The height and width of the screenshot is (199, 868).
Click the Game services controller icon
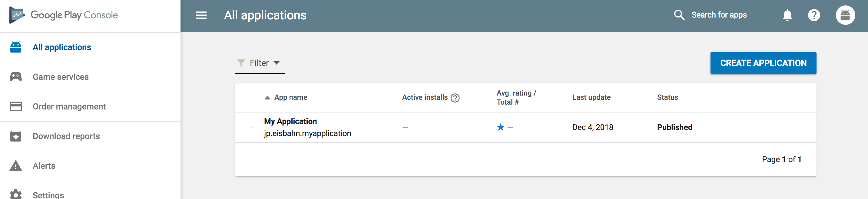[x=16, y=77]
